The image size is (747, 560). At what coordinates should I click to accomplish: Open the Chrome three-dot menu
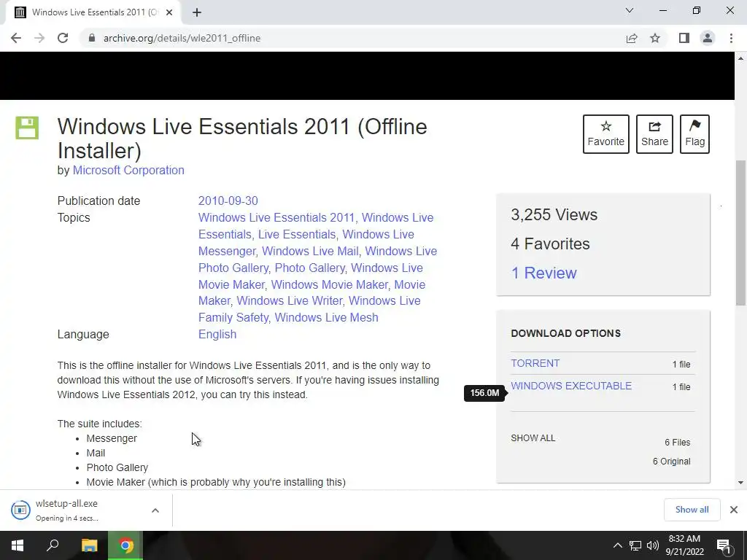(x=731, y=38)
